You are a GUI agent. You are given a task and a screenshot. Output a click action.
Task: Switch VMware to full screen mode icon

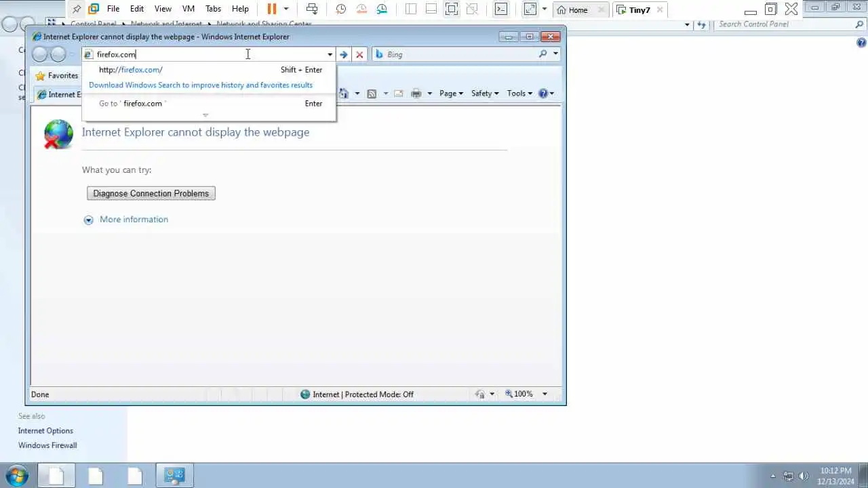tap(452, 9)
